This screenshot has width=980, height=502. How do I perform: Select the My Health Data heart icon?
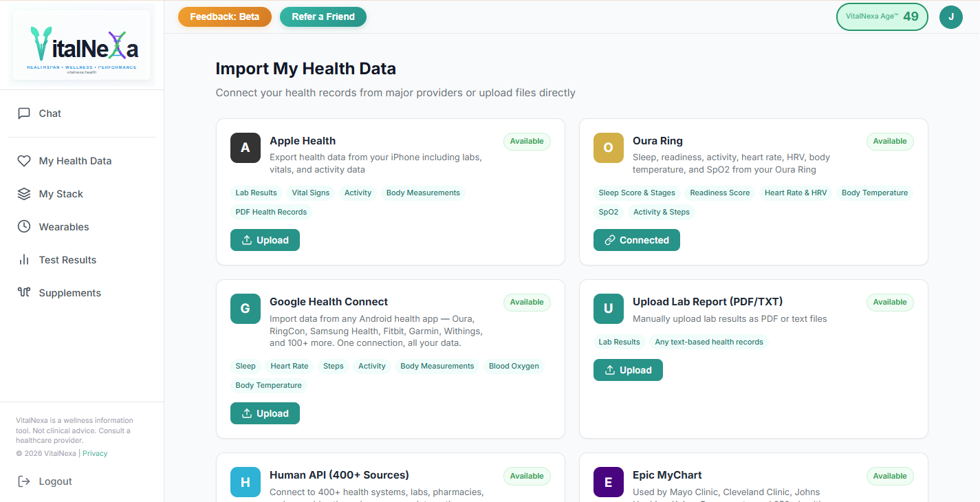(x=25, y=160)
